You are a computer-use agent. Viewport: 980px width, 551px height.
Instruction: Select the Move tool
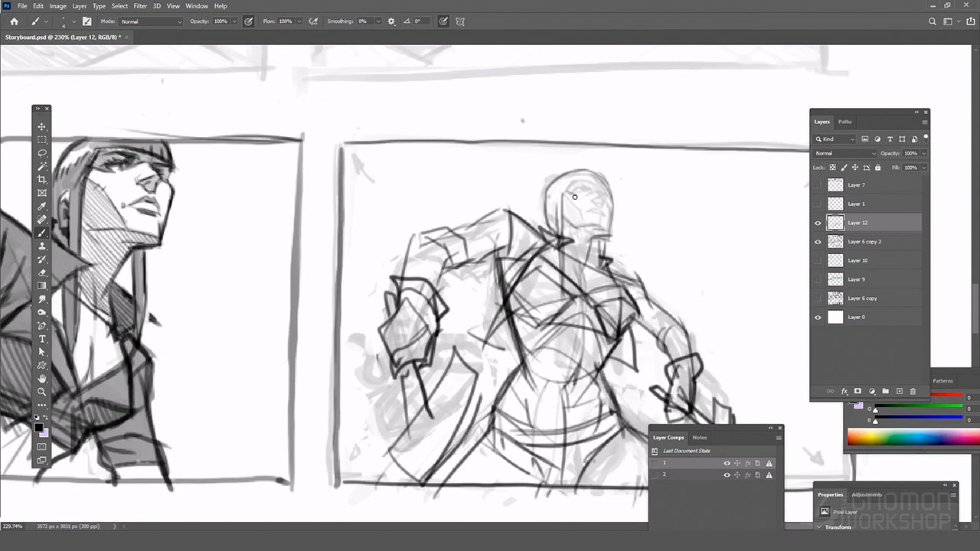(x=42, y=126)
